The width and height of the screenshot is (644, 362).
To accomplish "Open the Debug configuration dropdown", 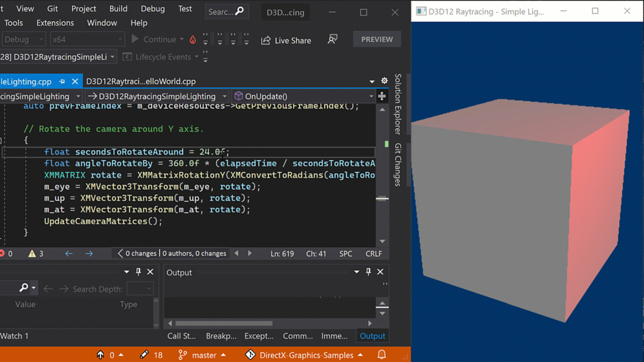I will [x=24, y=40].
